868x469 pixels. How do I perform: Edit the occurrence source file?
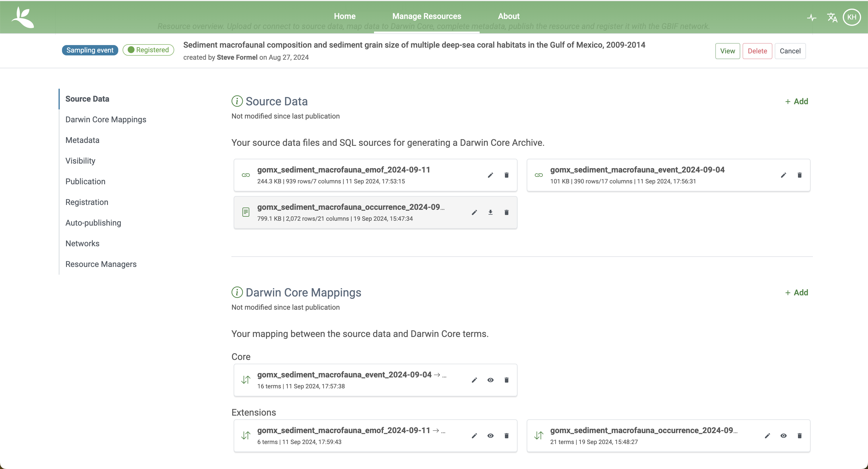coord(474,212)
